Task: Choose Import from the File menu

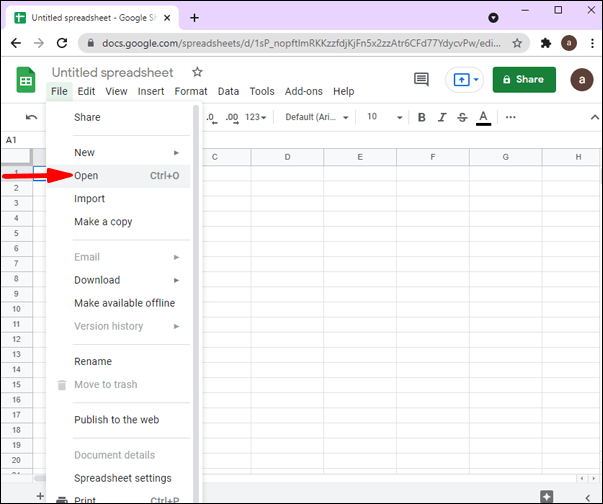Action: tap(119, 199)
